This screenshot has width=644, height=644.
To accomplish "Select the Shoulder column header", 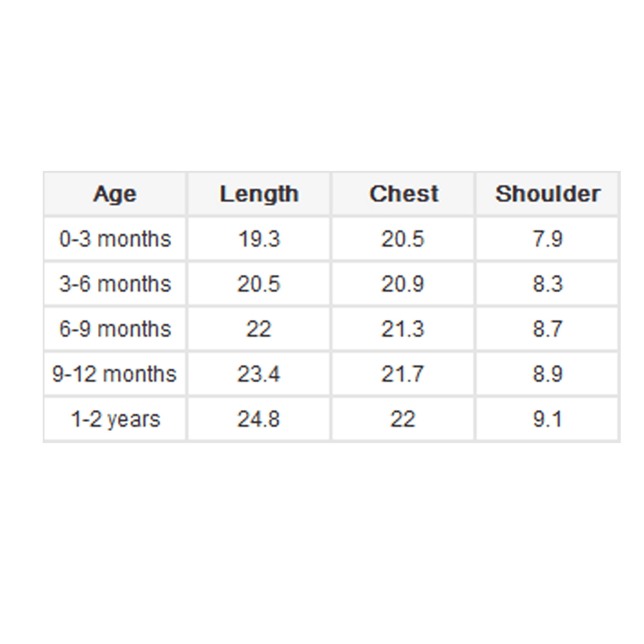I will (x=548, y=194).
